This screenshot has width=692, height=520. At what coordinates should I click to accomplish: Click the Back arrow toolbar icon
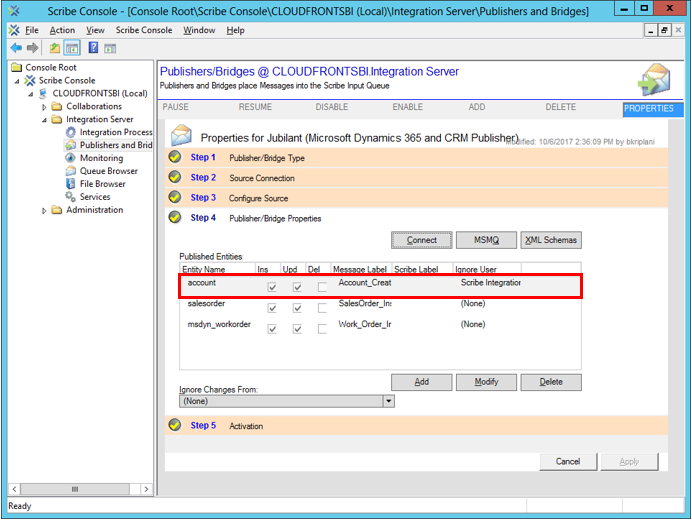[x=16, y=47]
